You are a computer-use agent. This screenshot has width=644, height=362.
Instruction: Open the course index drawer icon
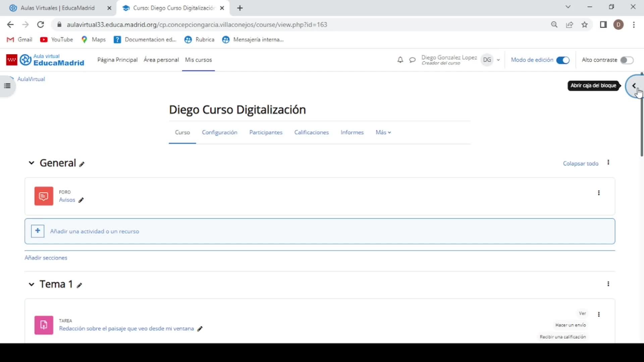pos(7,86)
